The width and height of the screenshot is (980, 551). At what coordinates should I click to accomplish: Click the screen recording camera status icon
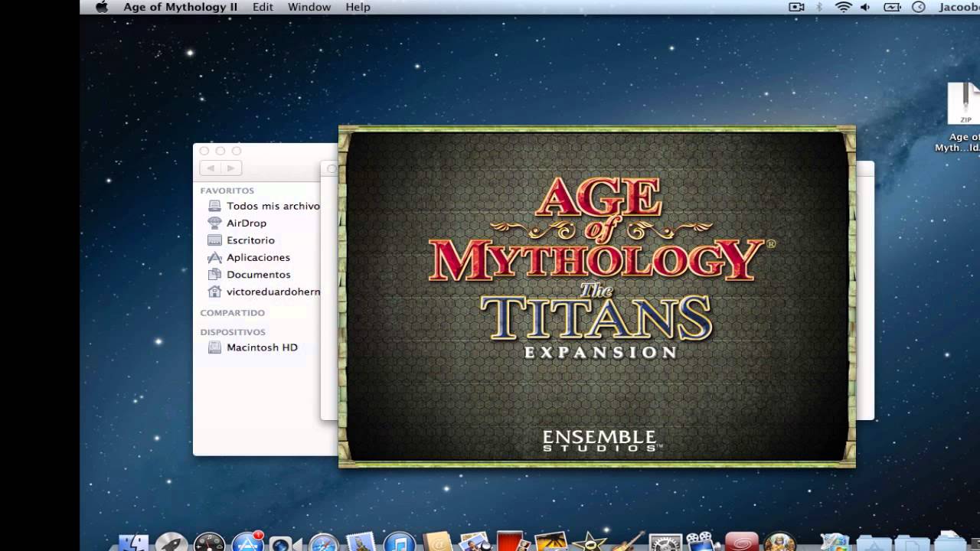[796, 7]
